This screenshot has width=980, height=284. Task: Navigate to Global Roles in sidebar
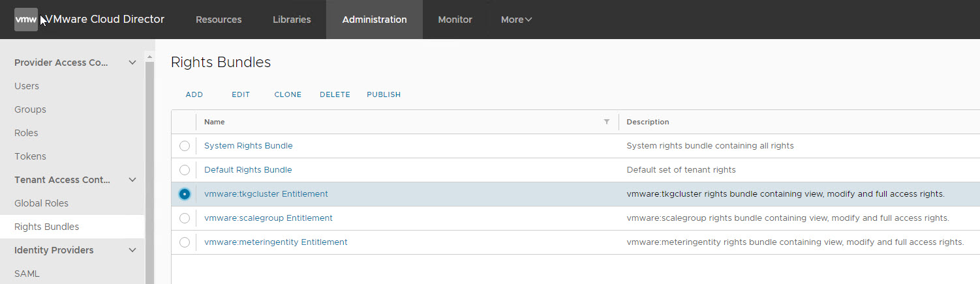pos(41,203)
